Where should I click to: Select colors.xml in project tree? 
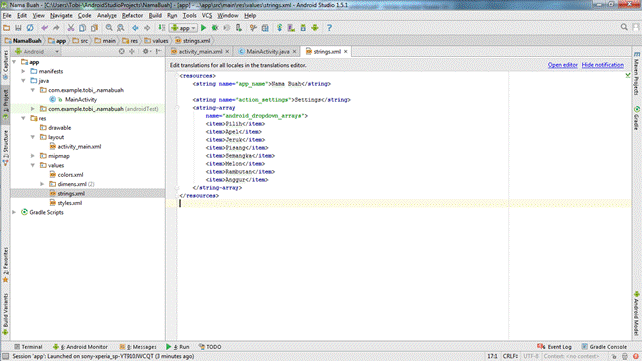(x=70, y=175)
